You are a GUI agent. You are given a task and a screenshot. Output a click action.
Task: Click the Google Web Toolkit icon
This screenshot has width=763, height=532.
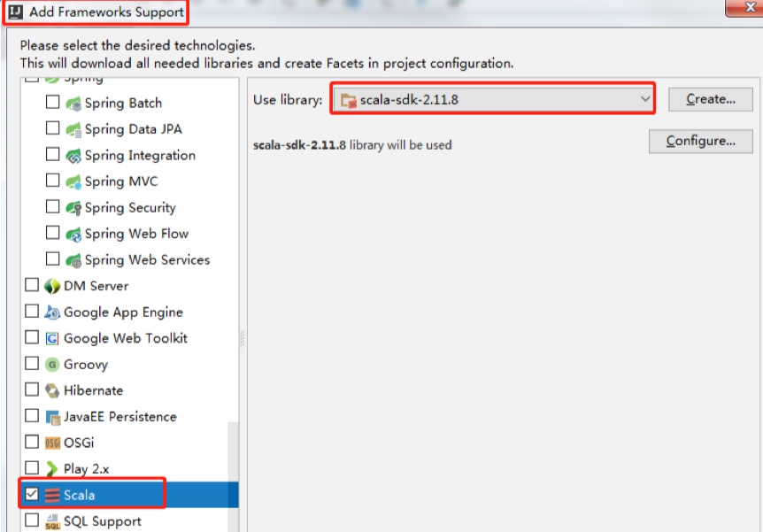[x=52, y=338]
